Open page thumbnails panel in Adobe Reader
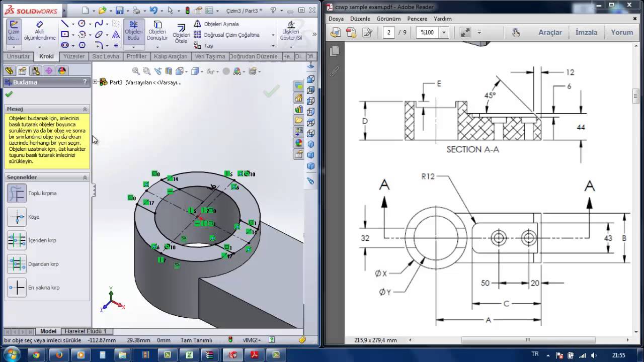This screenshot has width=644, height=362. point(334,51)
